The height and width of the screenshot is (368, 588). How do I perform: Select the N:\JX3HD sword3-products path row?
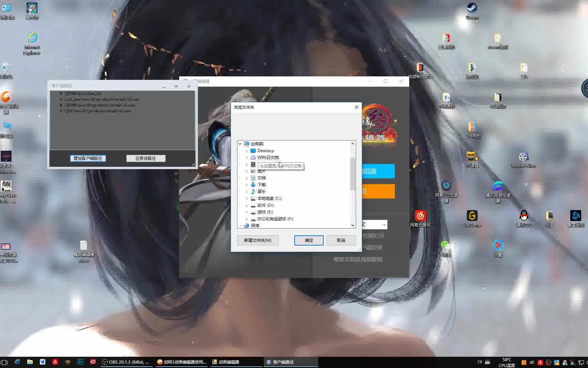pos(97,105)
